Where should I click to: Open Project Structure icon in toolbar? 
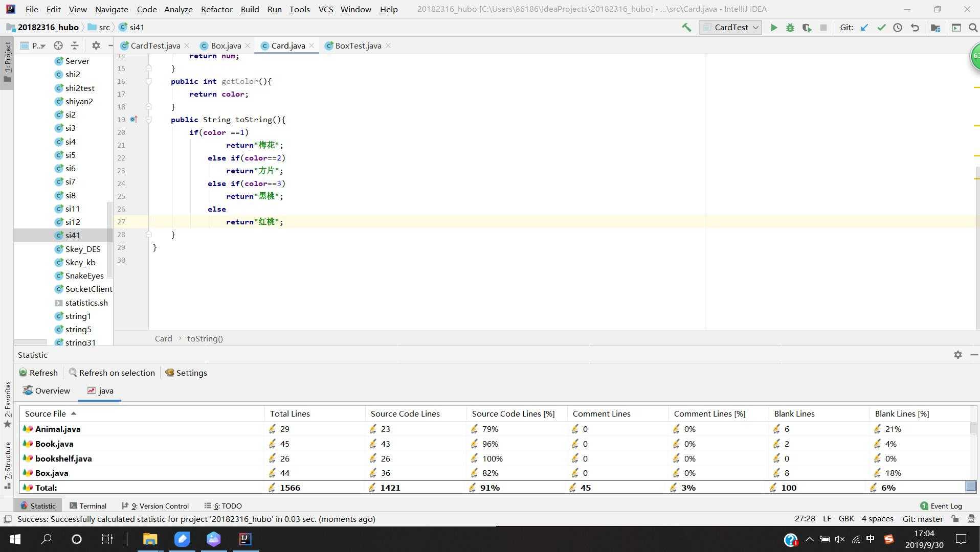point(936,28)
